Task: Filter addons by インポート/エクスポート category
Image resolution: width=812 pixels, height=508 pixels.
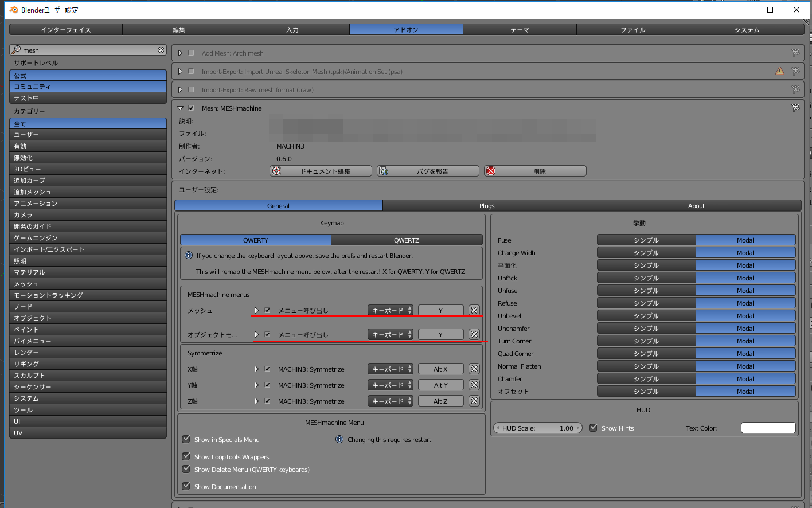Action: point(88,249)
